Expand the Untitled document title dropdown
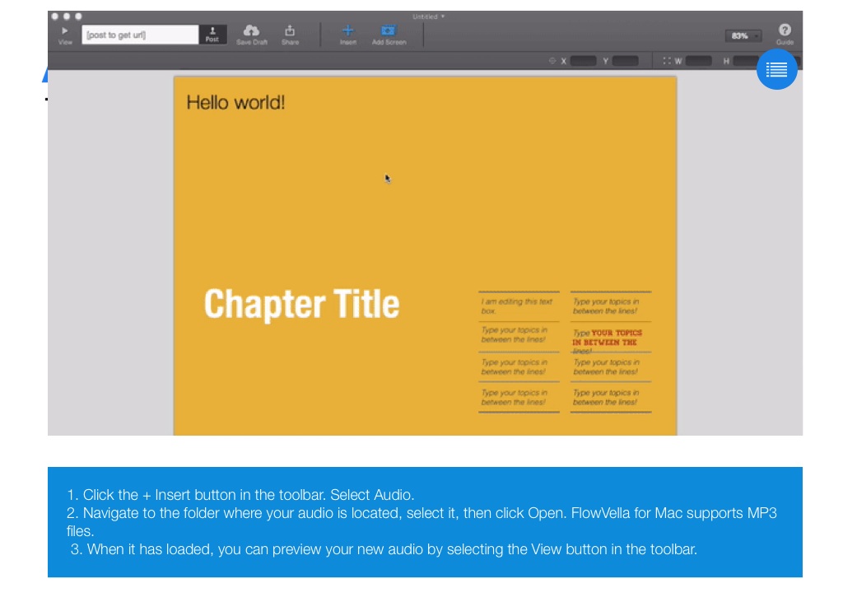 tap(429, 16)
